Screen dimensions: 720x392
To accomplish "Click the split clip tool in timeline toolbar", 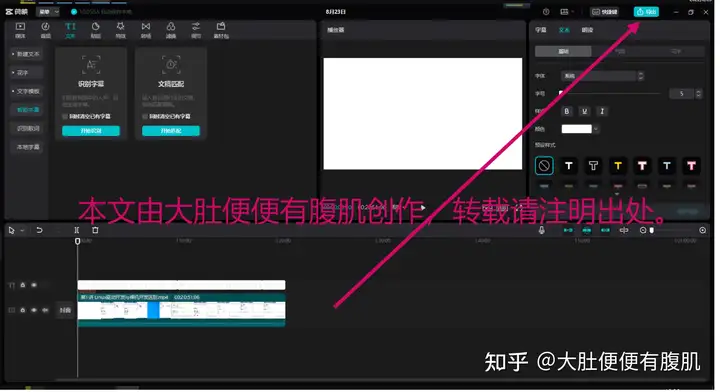I will coord(77,230).
